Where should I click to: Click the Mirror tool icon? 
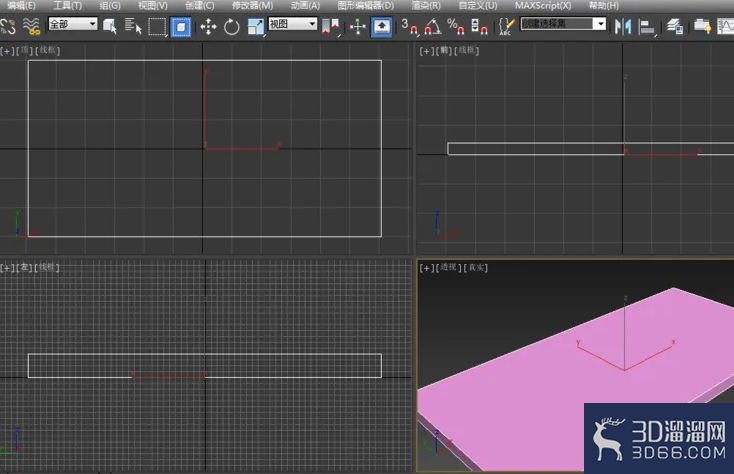click(x=623, y=27)
